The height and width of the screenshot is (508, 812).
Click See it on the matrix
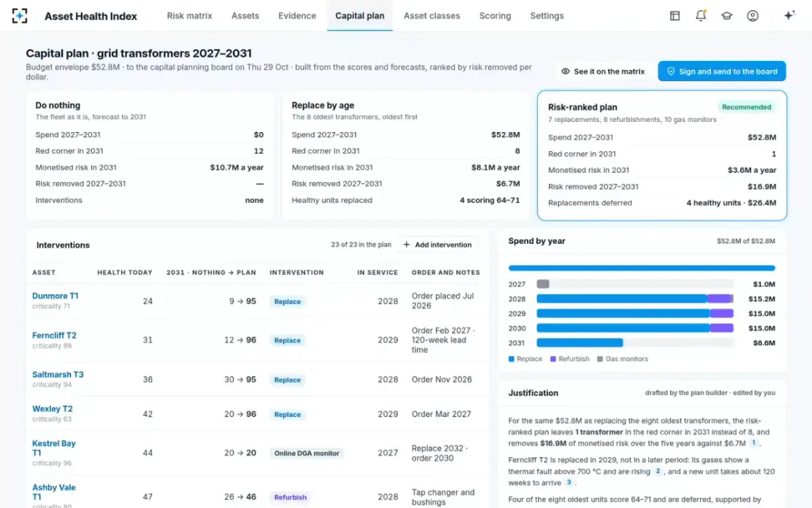coord(603,71)
